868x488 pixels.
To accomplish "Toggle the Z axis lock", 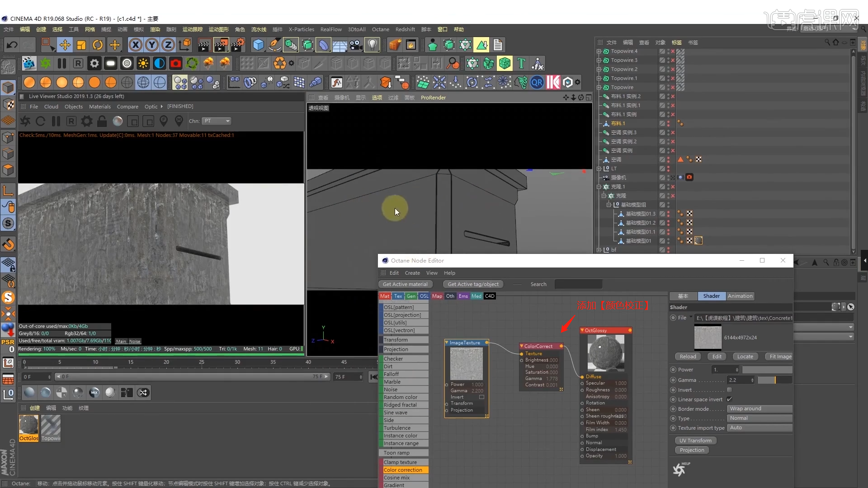I will click(168, 45).
